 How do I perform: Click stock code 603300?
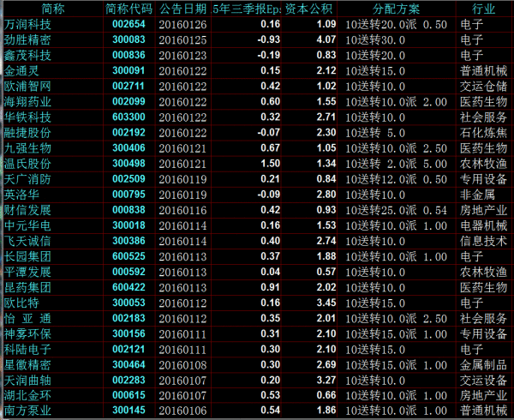pyautogui.click(x=128, y=117)
